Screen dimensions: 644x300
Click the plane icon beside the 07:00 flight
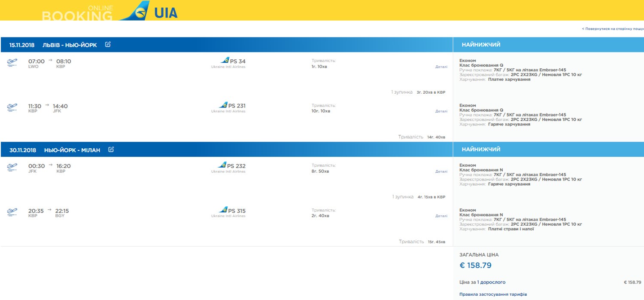click(12, 63)
